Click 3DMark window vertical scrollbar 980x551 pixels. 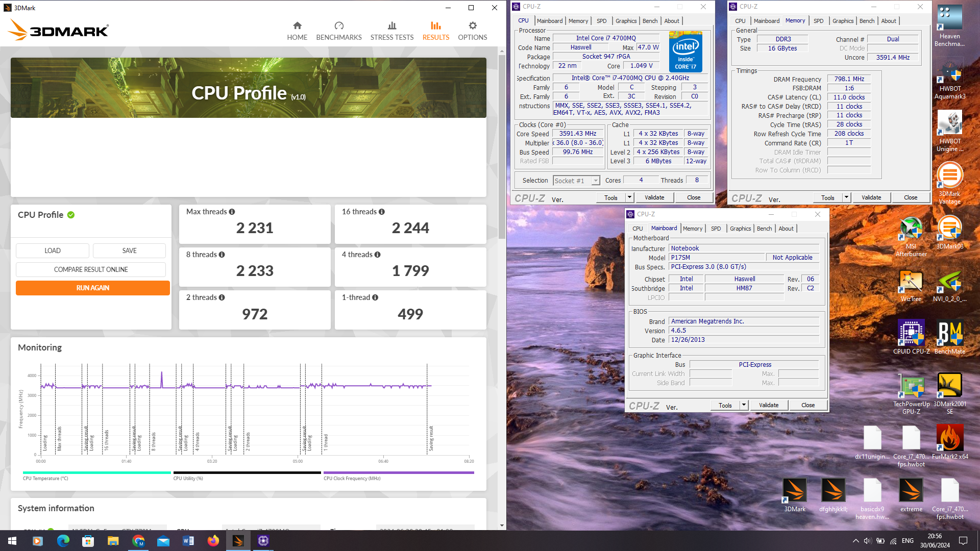pos(502,147)
